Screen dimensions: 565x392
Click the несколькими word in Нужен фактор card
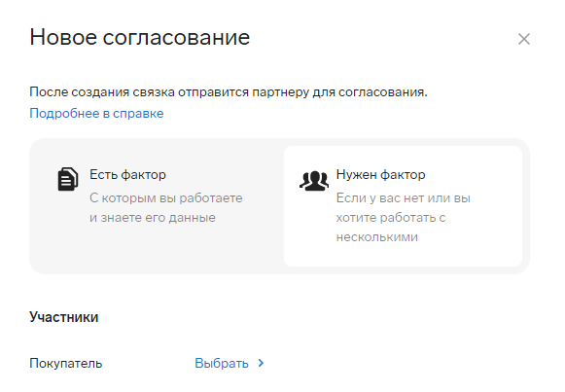[x=377, y=237]
